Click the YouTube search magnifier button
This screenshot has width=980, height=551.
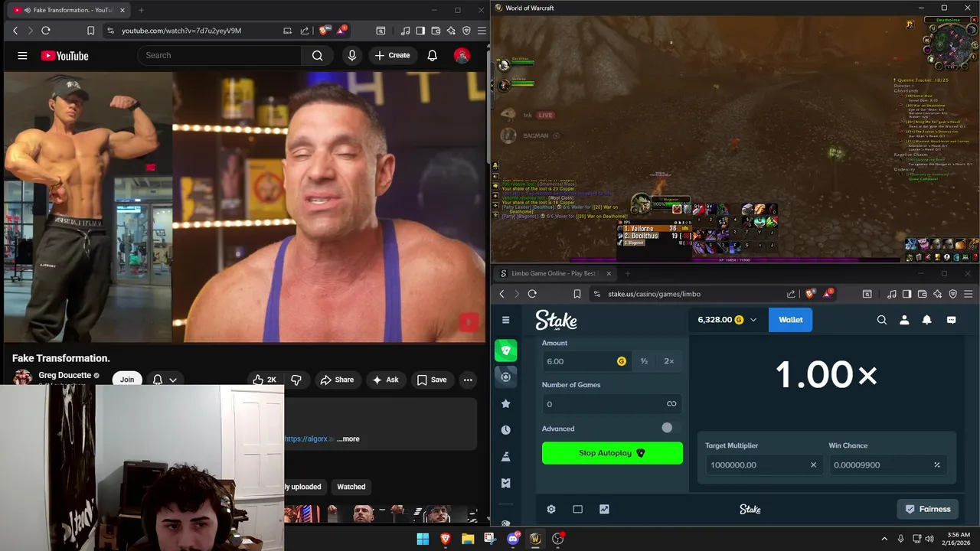[x=317, y=55]
